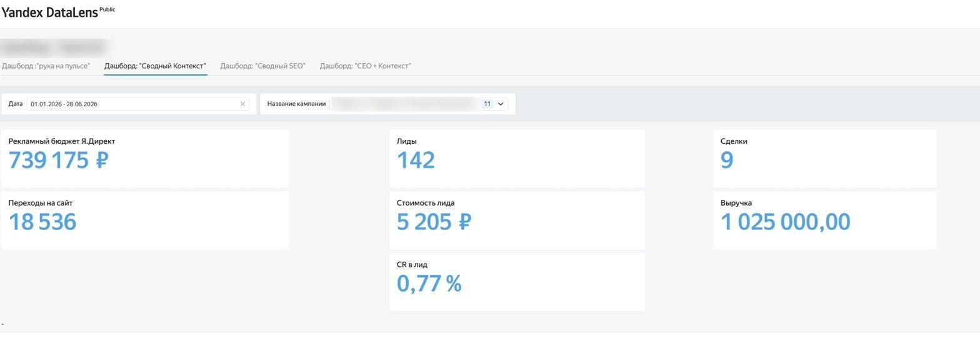Switch to Дашборд "рука на пульсе" tab
Screen dimensions: 980x350
[46, 66]
